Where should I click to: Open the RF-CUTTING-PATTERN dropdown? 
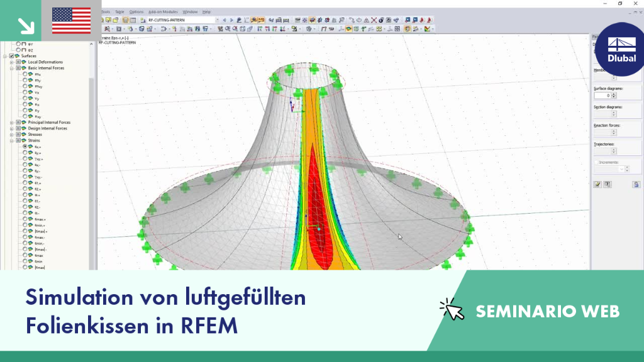[x=217, y=20]
